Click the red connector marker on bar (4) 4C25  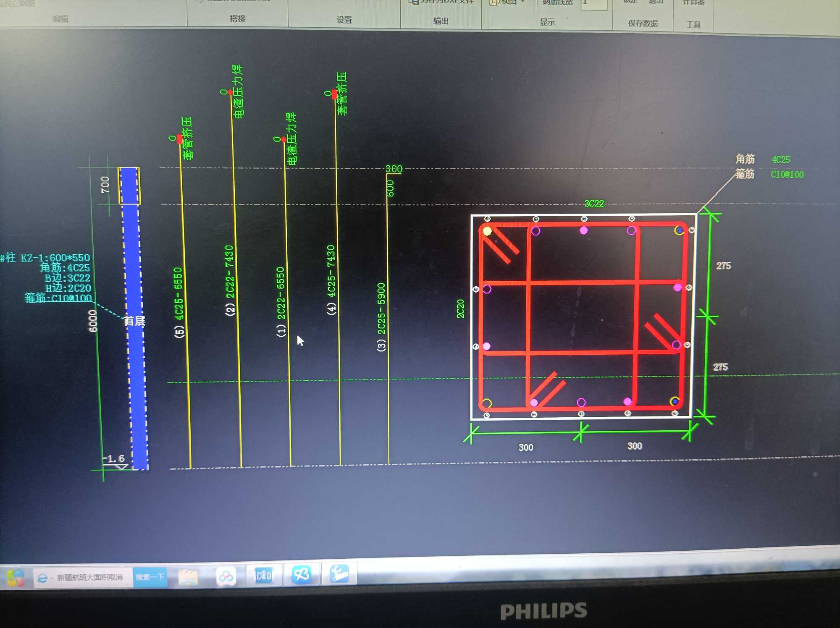334,94
